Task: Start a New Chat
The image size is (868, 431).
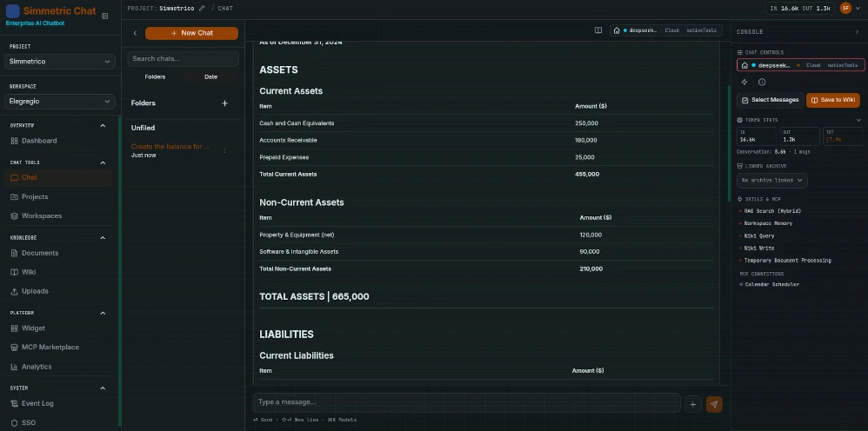Action: [191, 33]
